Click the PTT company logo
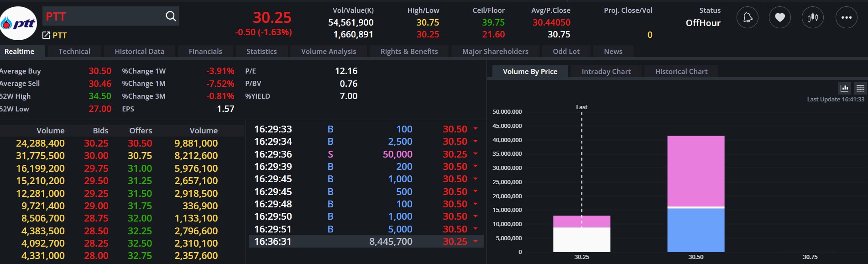868x264 pixels. pos(19,23)
